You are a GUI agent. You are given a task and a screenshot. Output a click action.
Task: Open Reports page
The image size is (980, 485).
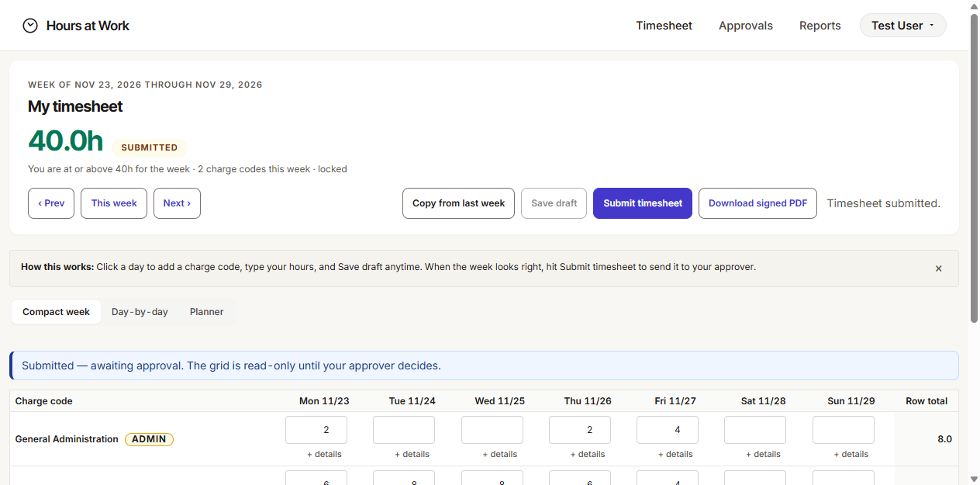coord(820,26)
